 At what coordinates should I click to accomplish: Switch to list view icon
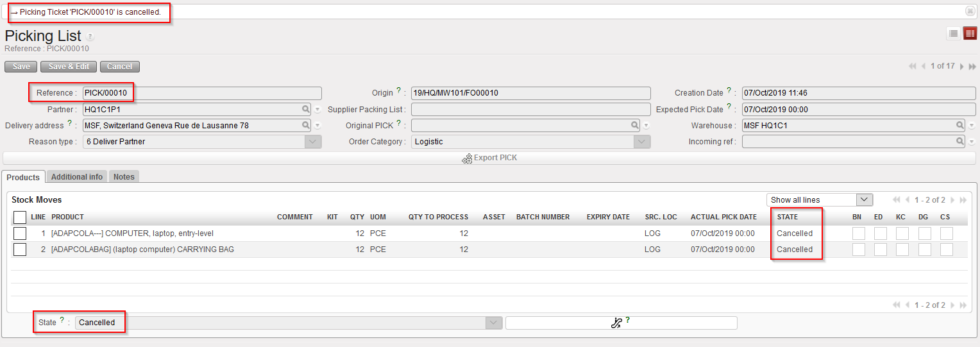pos(954,33)
